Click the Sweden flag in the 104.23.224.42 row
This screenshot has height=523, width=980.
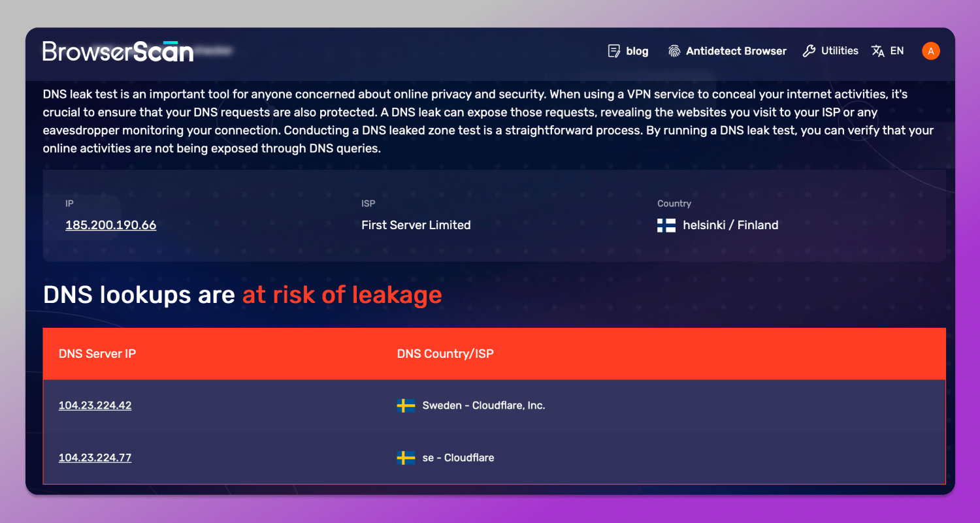[x=406, y=405]
